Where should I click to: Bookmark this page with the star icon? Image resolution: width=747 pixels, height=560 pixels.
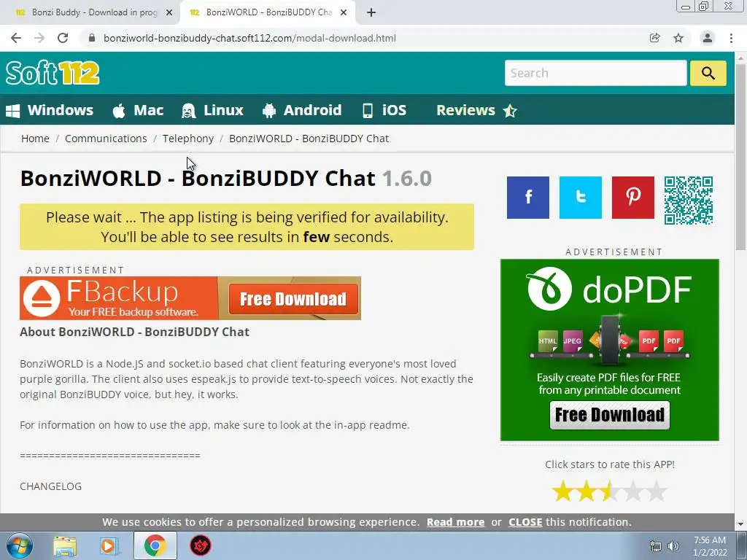(x=678, y=38)
